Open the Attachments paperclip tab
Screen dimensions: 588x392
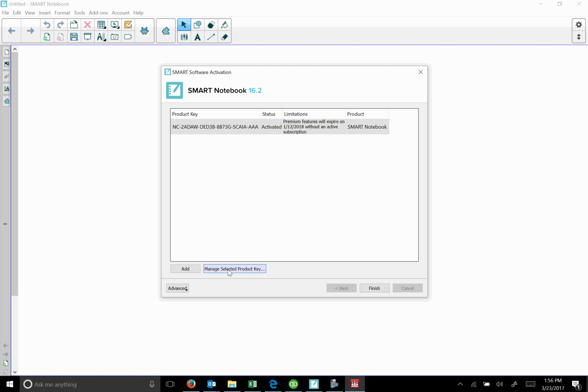[x=7, y=76]
